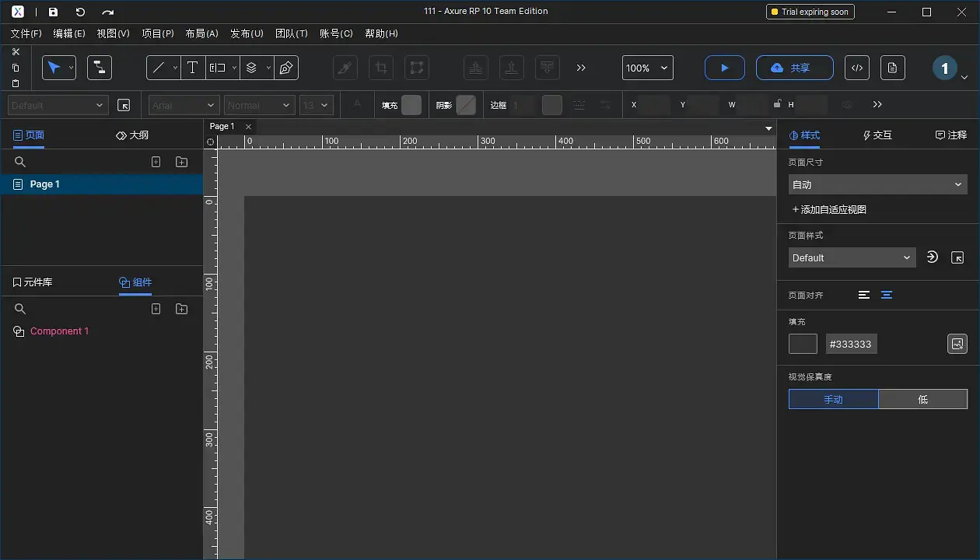The width and height of the screenshot is (980, 560).
Task: Set visual fidelity to 低 (low)
Action: (x=922, y=399)
